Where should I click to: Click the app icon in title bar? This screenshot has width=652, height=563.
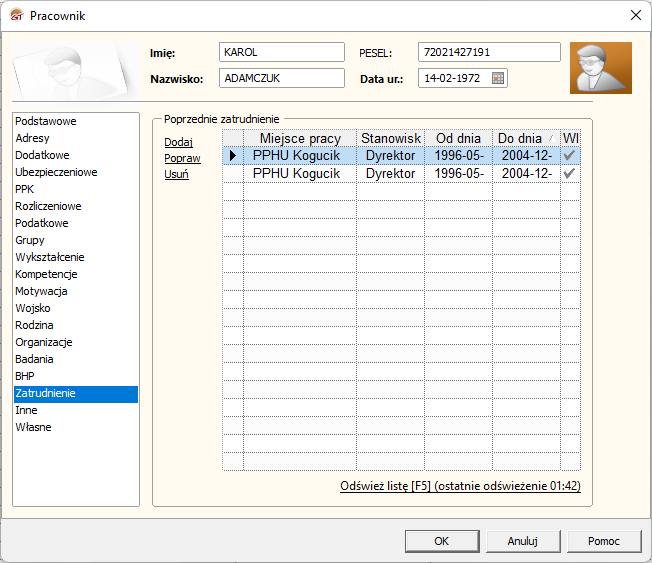pos(15,15)
